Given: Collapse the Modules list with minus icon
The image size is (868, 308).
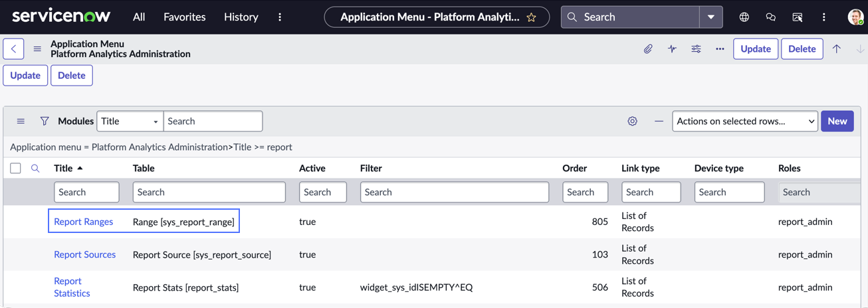Looking at the screenshot, I should coord(659,121).
